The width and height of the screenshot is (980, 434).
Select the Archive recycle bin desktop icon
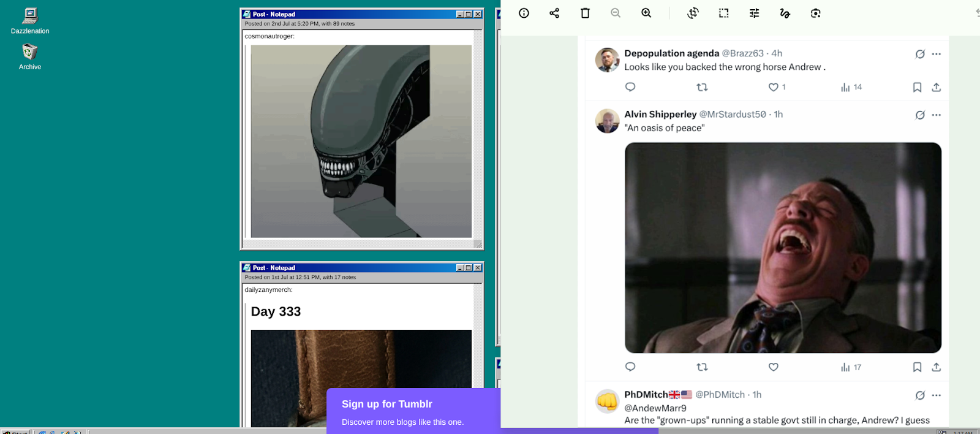(x=30, y=57)
